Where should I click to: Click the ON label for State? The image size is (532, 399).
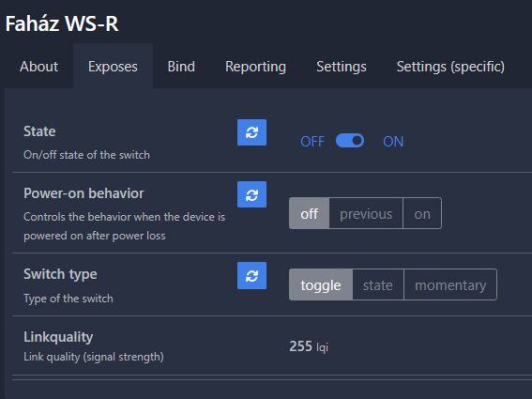coord(393,141)
